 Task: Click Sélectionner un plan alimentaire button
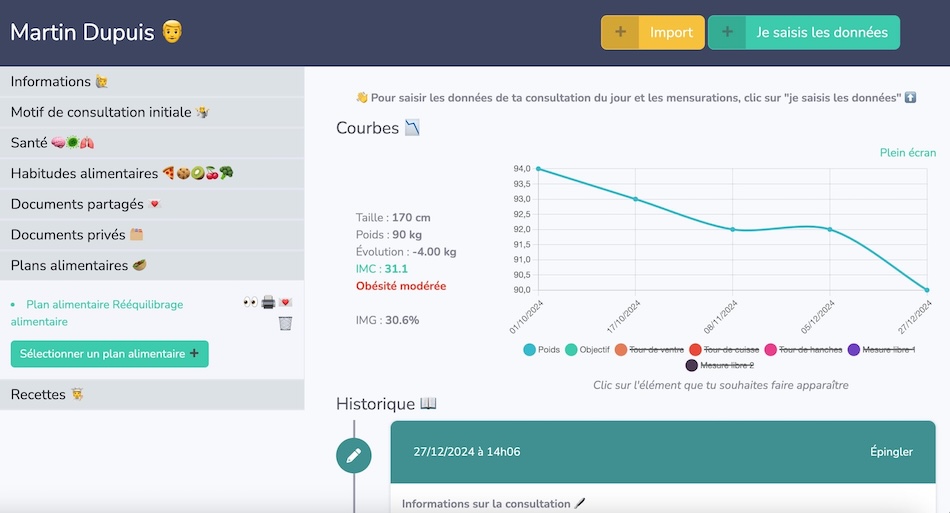pos(109,354)
